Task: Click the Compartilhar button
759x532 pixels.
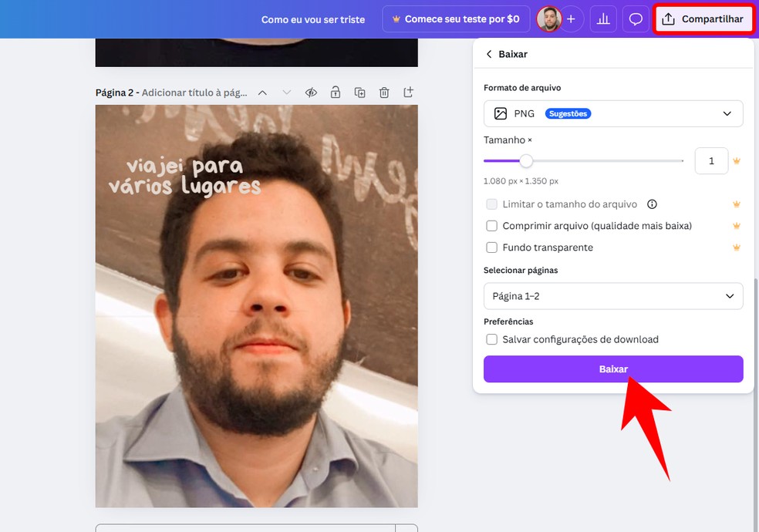Action: click(x=703, y=19)
